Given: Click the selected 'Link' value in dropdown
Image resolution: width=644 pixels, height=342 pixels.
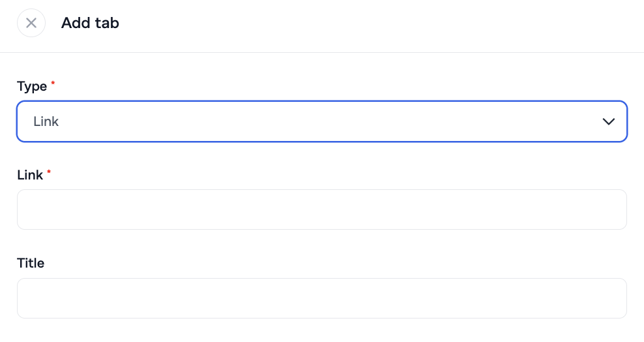Looking at the screenshot, I should [x=46, y=121].
